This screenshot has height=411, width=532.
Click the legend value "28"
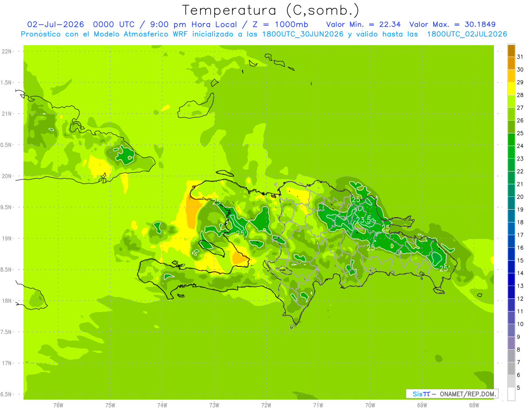(x=520, y=95)
